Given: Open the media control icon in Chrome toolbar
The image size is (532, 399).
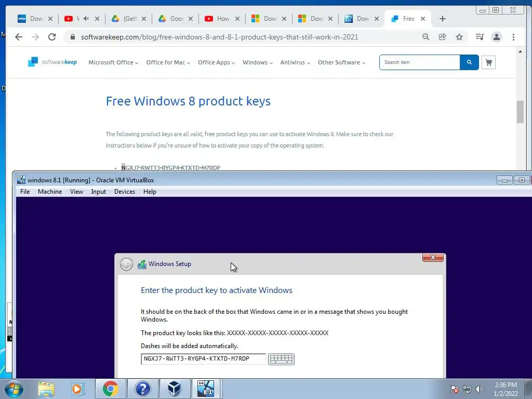Looking at the screenshot, I should (x=480, y=37).
